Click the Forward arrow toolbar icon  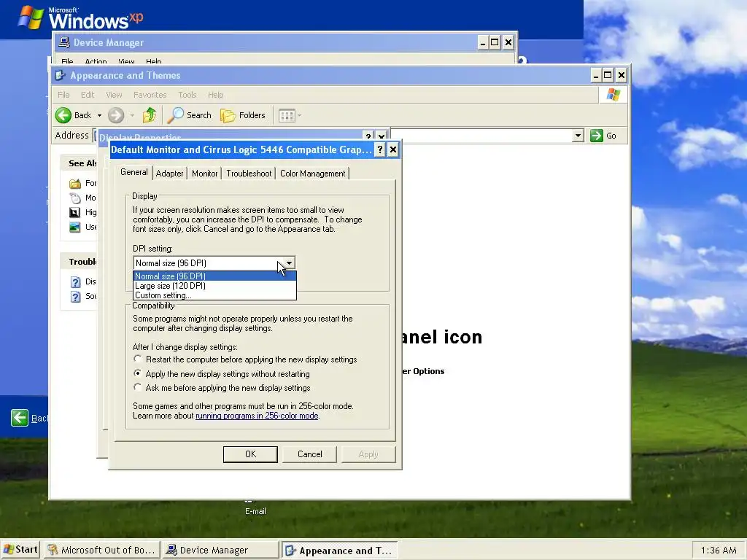[116, 115]
